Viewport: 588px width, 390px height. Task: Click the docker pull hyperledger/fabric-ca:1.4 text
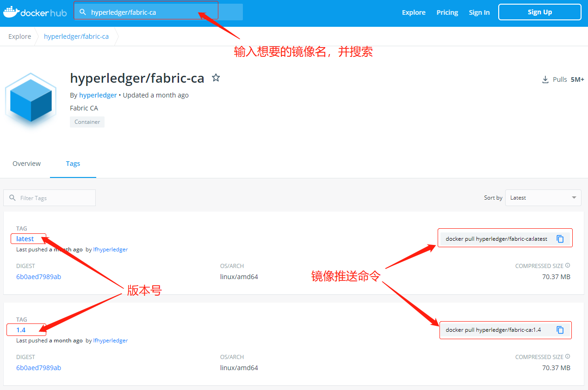tap(493, 330)
